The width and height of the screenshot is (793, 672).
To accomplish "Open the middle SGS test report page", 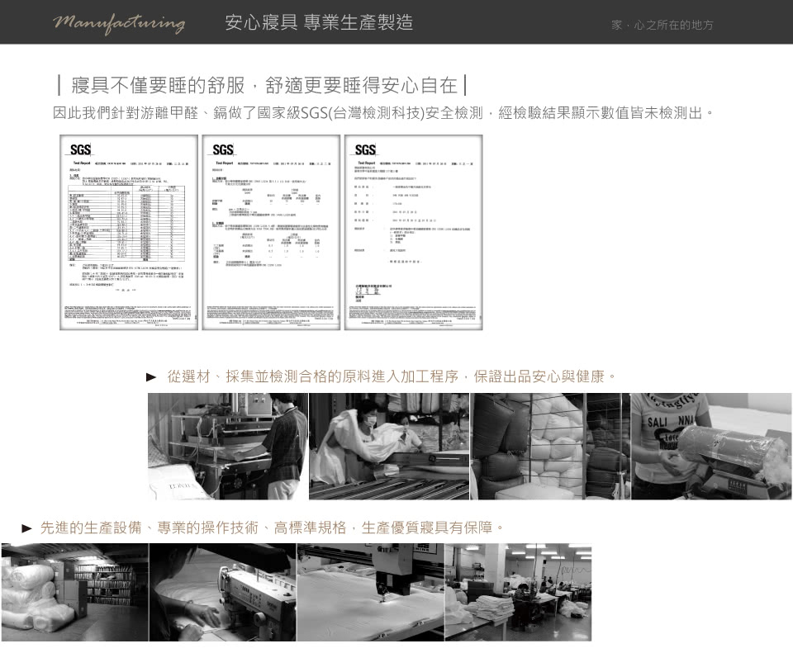I will [x=271, y=239].
